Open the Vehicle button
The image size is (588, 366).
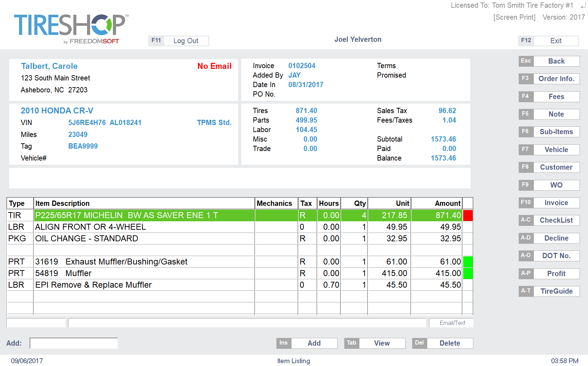point(549,150)
